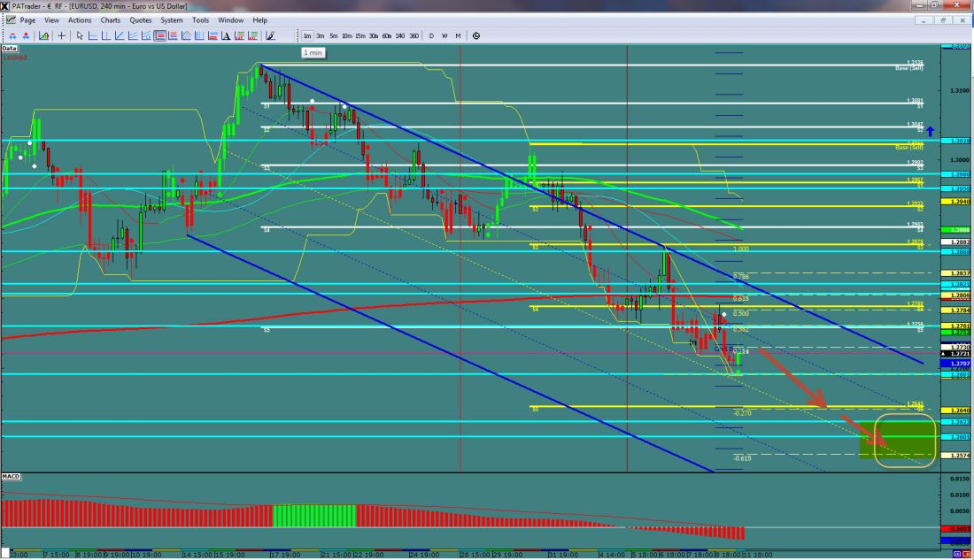Screen dimensions: 974x560
Task: Select the crosshair cursor tool
Action: point(60,36)
